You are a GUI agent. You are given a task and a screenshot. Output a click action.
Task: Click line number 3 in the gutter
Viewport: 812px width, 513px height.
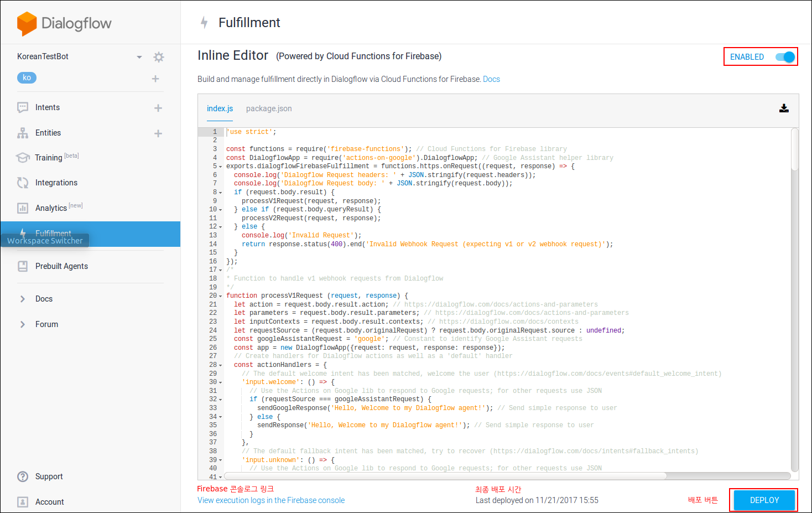coord(215,149)
